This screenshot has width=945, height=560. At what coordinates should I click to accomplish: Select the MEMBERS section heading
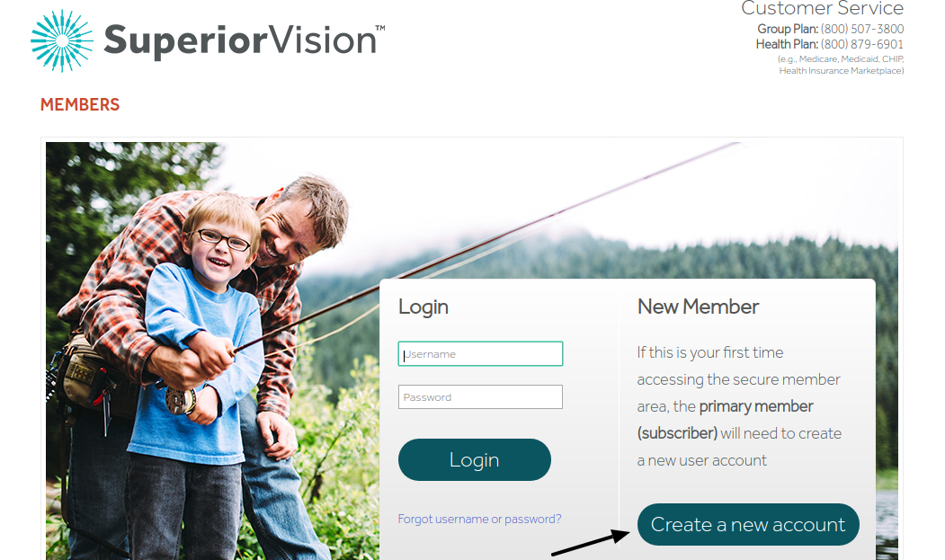[x=80, y=105]
